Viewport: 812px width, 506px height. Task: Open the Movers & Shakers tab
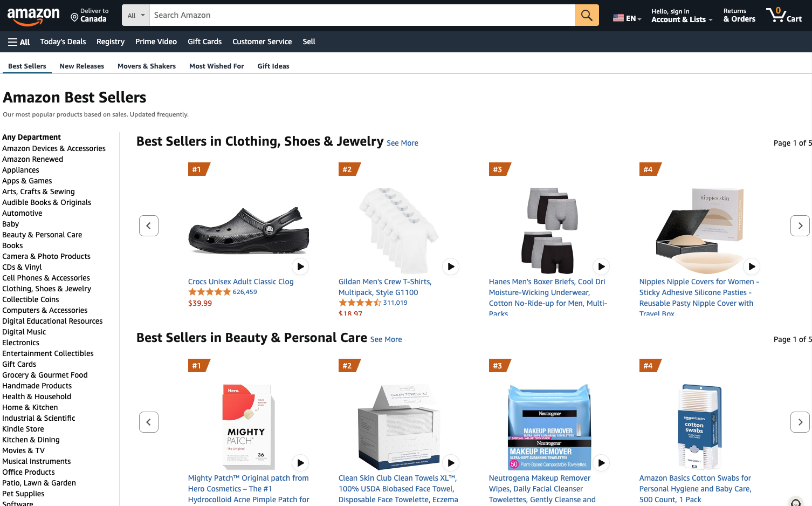pyautogui.click(x=146, y=66)
